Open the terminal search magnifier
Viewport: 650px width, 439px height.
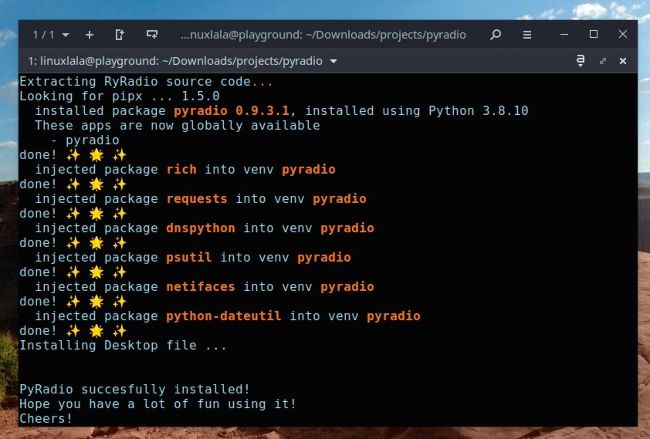pyautogui.click(x=495, y=35)
